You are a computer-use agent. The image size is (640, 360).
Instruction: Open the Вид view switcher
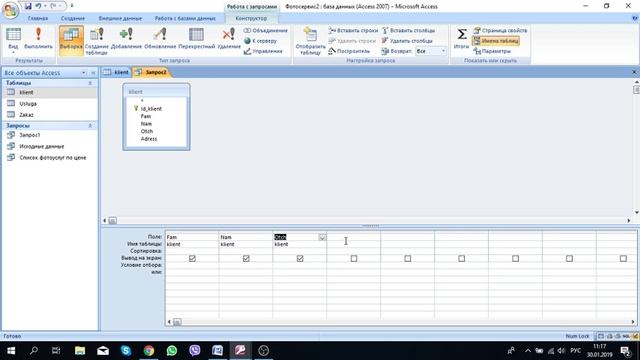click(13, 40)
